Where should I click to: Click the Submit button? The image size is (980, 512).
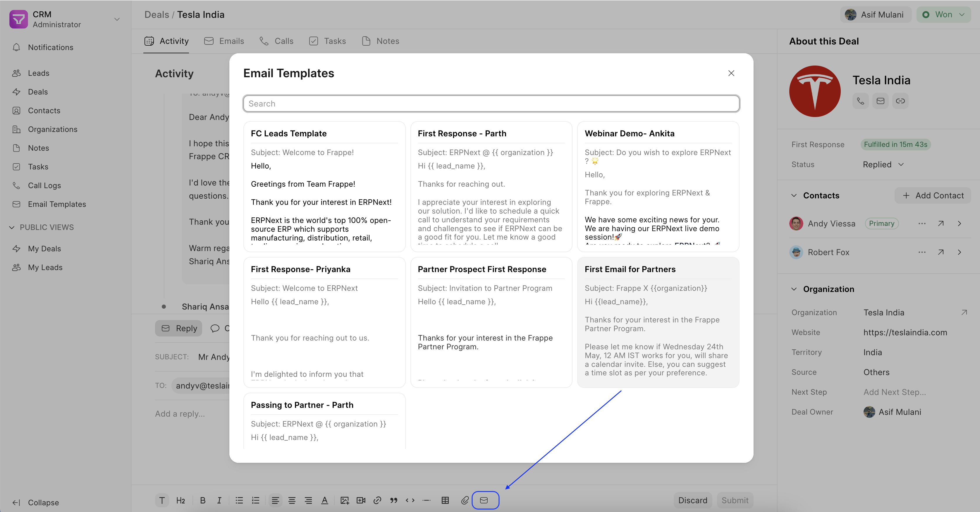coord(735,500)
